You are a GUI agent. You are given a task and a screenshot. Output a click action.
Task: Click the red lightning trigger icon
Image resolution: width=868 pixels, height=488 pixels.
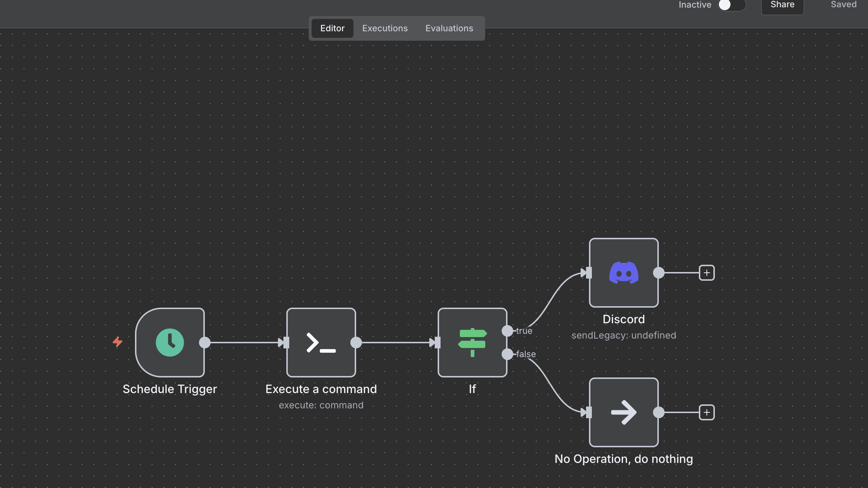[117, 342]
